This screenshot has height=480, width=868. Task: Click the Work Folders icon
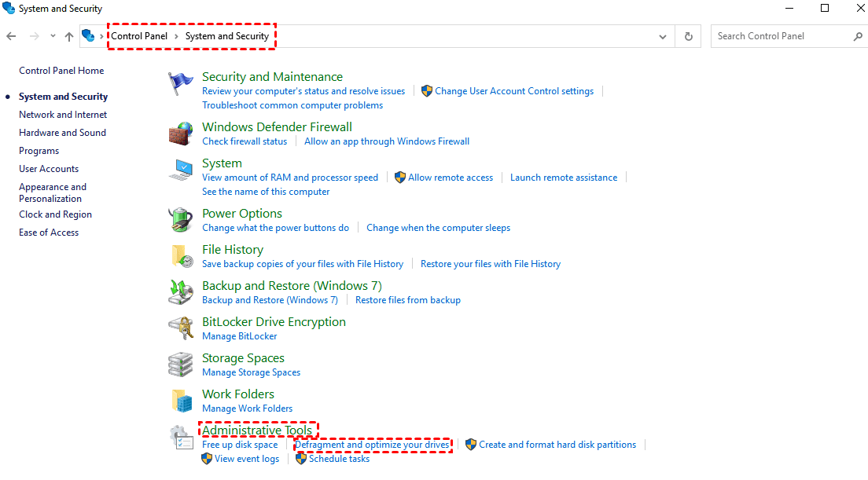(181, 401)
